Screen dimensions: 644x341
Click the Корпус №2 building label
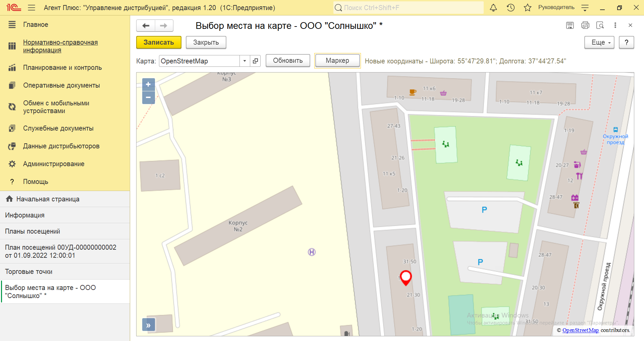(238, 226)
